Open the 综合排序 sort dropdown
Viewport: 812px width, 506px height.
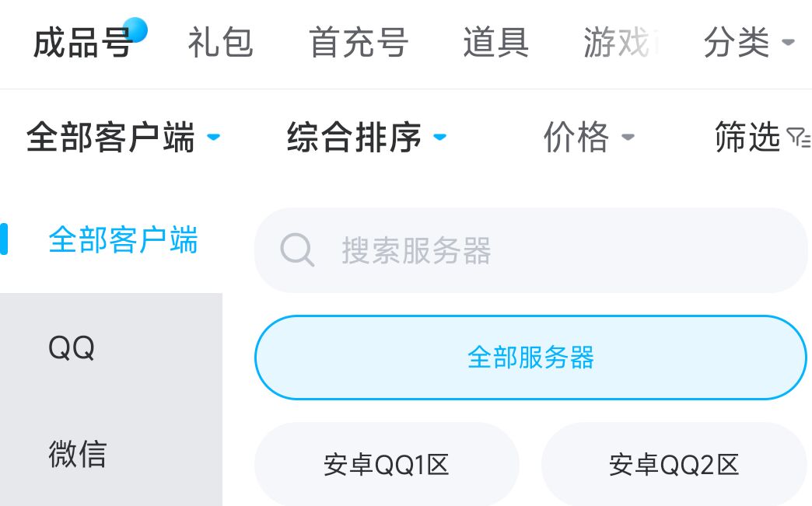439,138
